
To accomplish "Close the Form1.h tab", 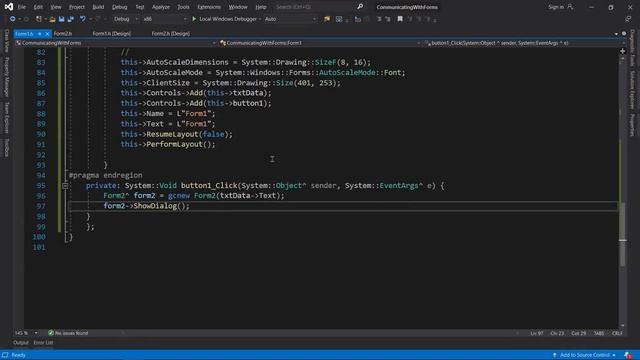I will (x=47, y=33).
